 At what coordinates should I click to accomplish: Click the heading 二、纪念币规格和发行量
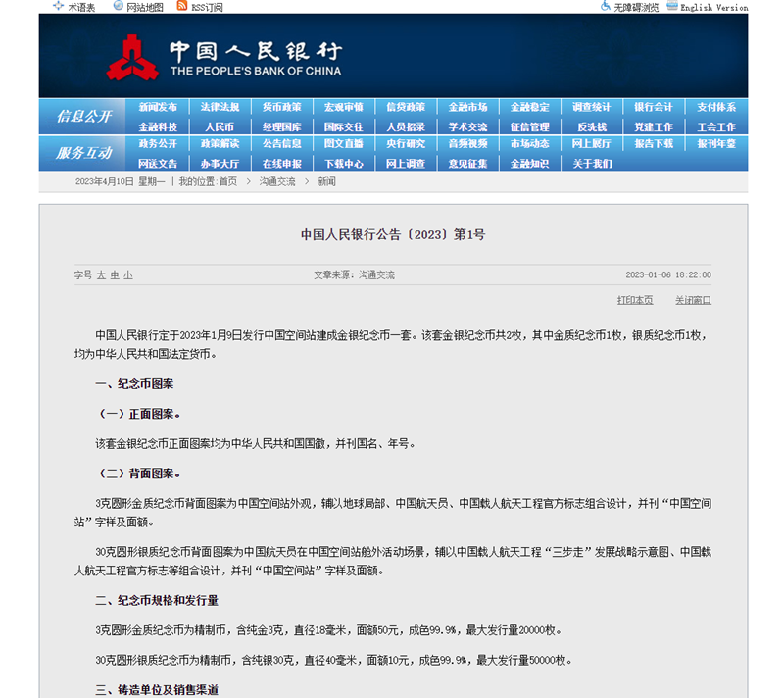[x=157, y=601]
